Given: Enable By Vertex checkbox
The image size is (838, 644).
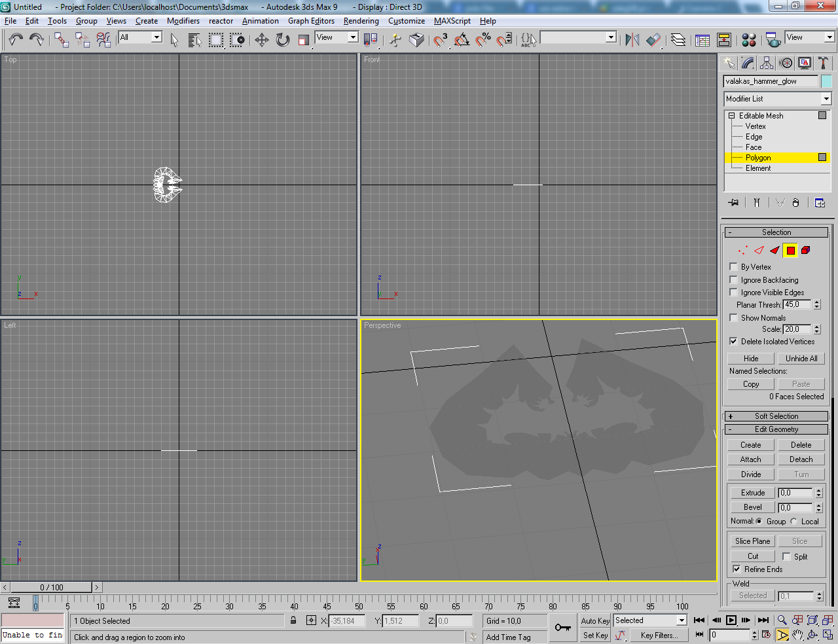Looking at the screenshot, I should click(x=733, y=266).
